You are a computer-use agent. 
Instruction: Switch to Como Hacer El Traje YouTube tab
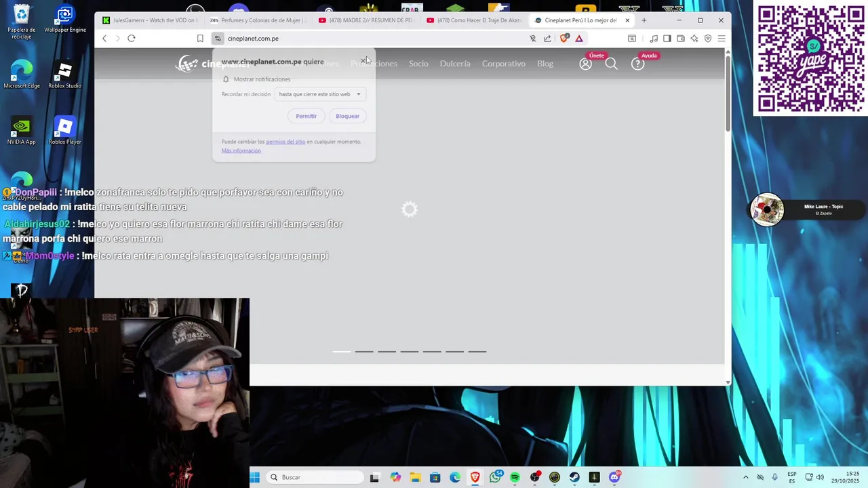(475, 20)
